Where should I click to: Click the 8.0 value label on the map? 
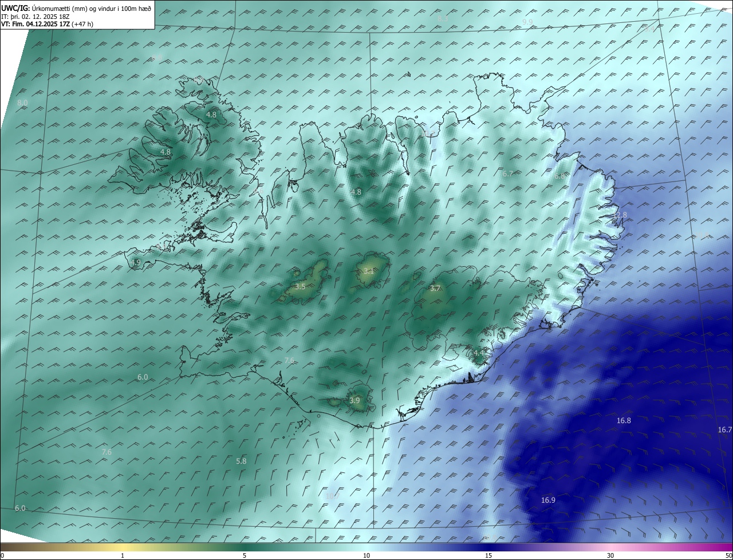(22, 102)
